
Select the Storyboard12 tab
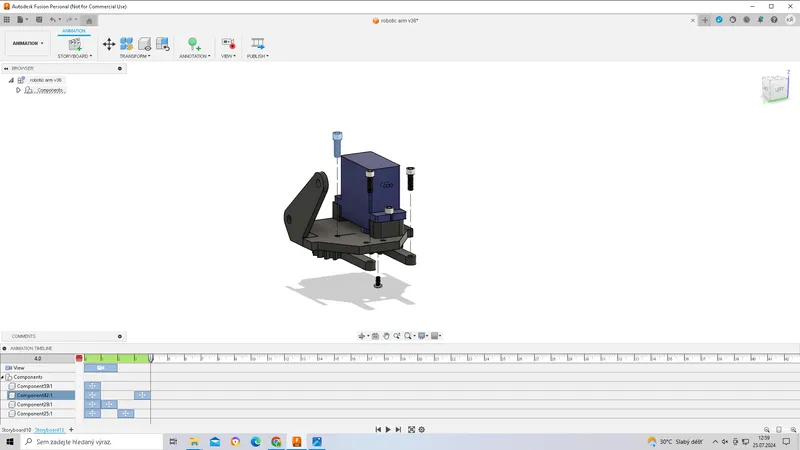(49, 430)
